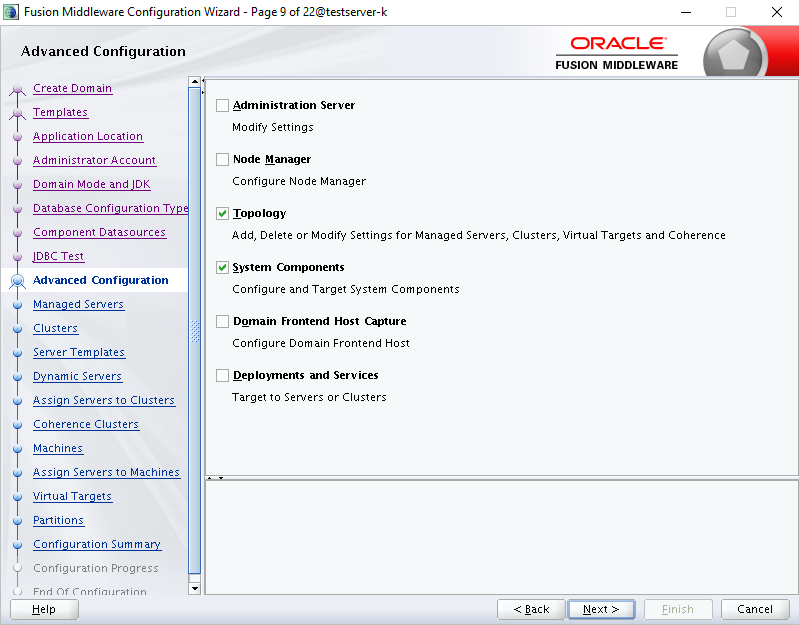
Task: Click the Administrator Account step bullet icon
Action: click(18, 160)
